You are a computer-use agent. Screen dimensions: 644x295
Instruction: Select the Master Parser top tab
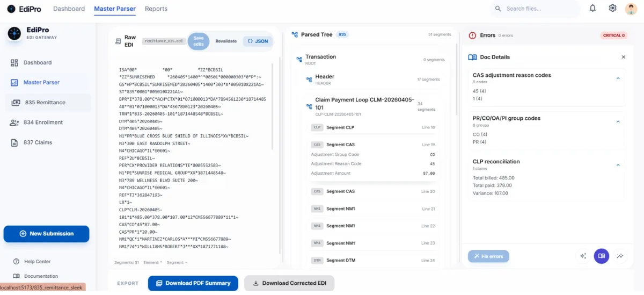[115, 9]
